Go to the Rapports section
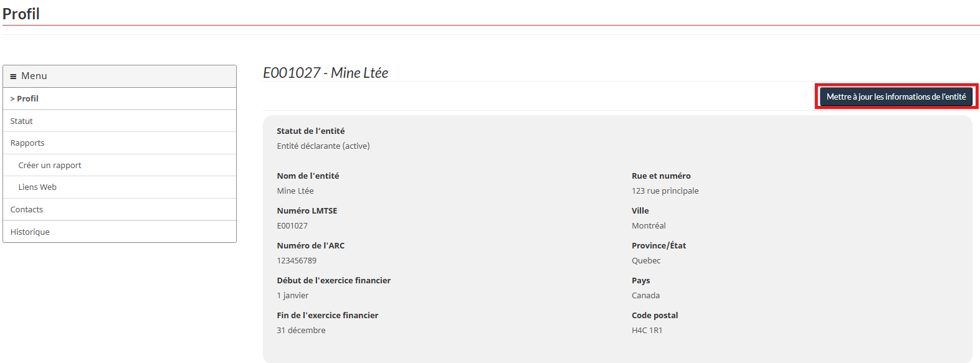The width and height of the screenshot is (980, 363). 27,143
